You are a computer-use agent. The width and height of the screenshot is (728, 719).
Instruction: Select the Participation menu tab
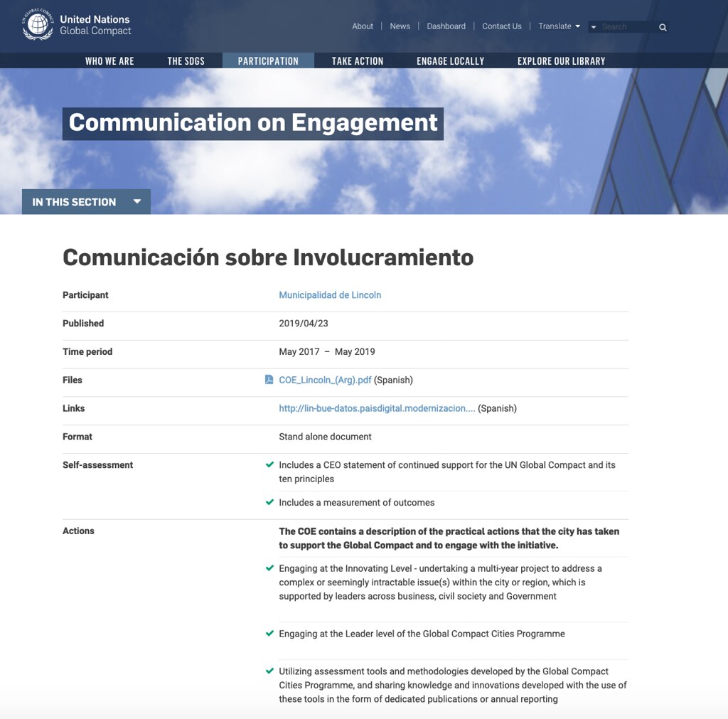268,61
